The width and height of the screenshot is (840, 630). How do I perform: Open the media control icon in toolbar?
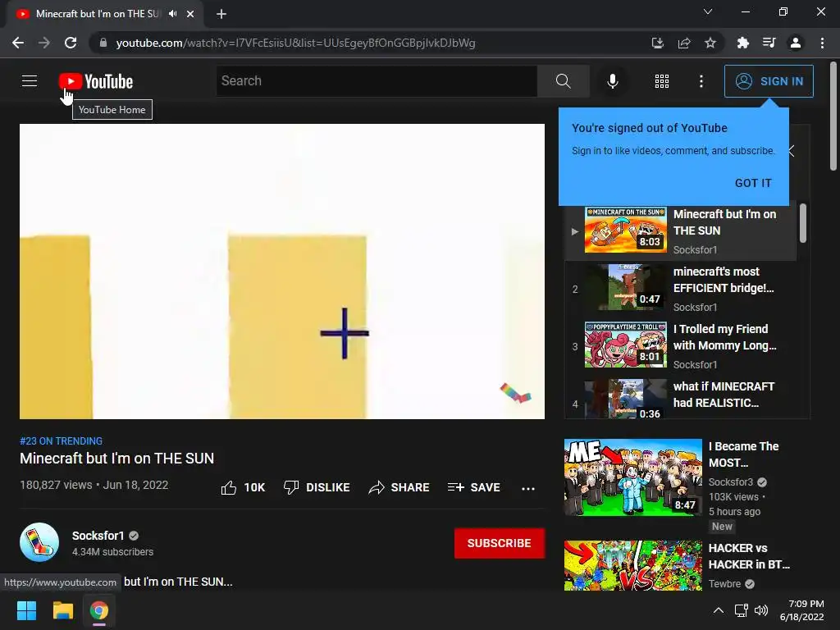pos(769,43)
